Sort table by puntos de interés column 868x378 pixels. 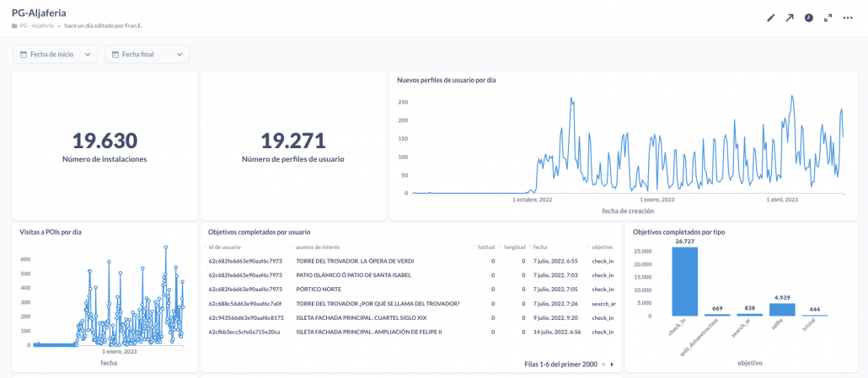coord(318,247)
